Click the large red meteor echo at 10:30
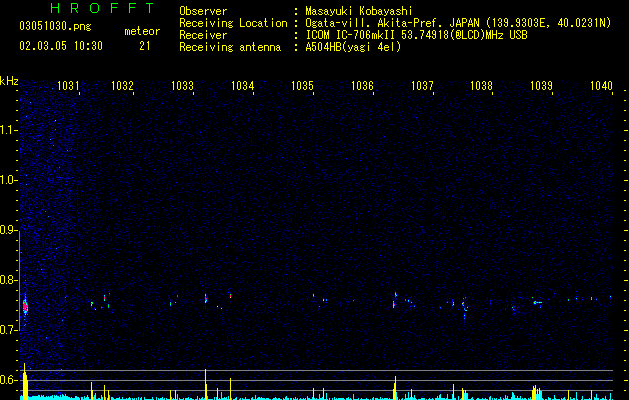This screenshot has width=629, height=400. pos(25,307)
